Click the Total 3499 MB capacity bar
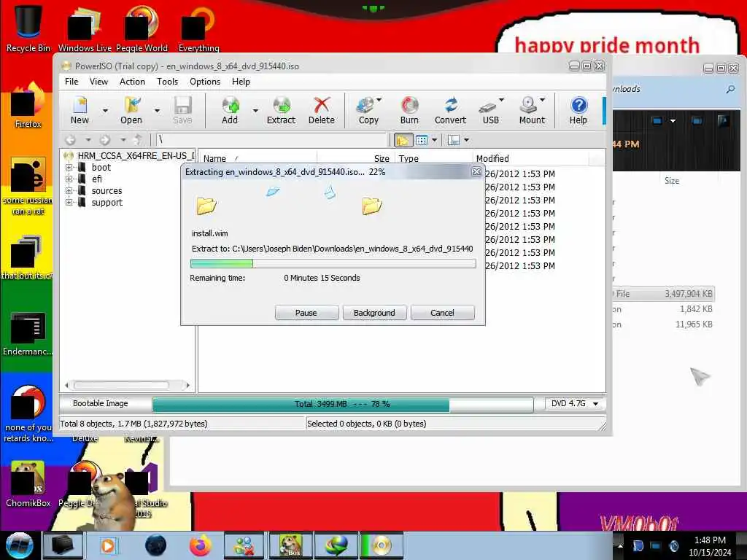The width and height of the screenshot is (747, 560). (x=342, y=404)
